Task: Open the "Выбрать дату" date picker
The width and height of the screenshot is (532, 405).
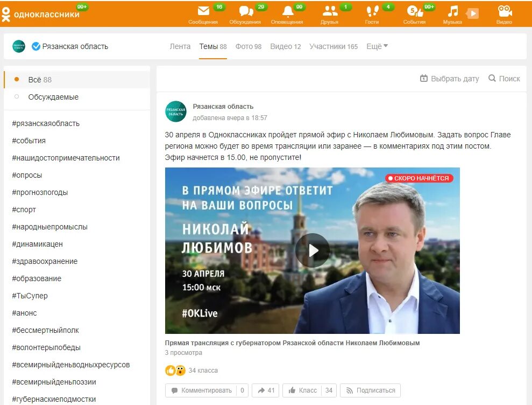Action: [450, 79]
